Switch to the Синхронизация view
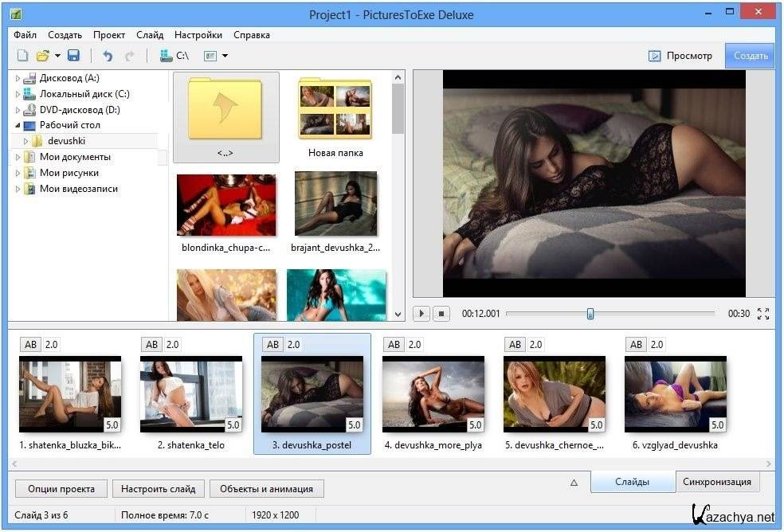Viewport: 784px width, 532px height. pyautogui.click(x=717, y=482)
